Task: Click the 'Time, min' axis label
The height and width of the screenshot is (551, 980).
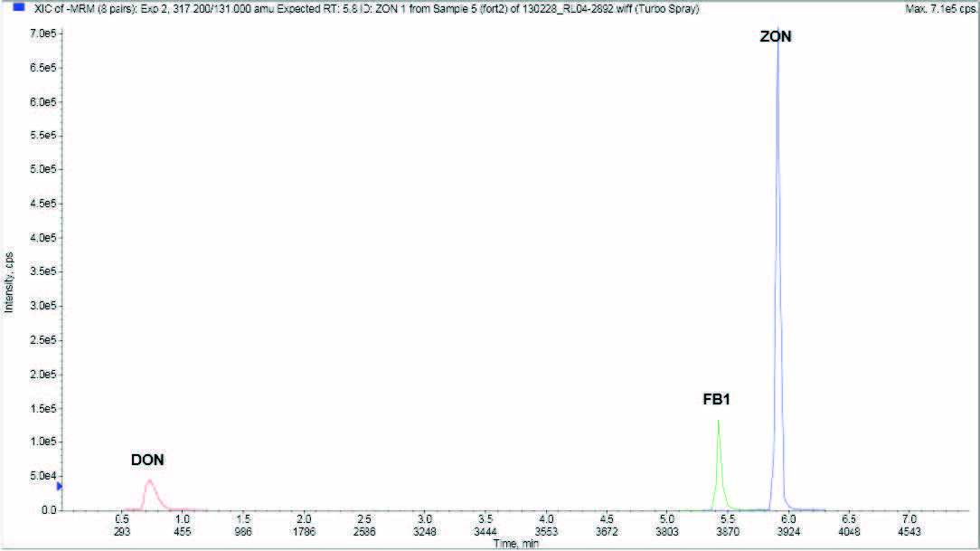Action: (515, 544)
